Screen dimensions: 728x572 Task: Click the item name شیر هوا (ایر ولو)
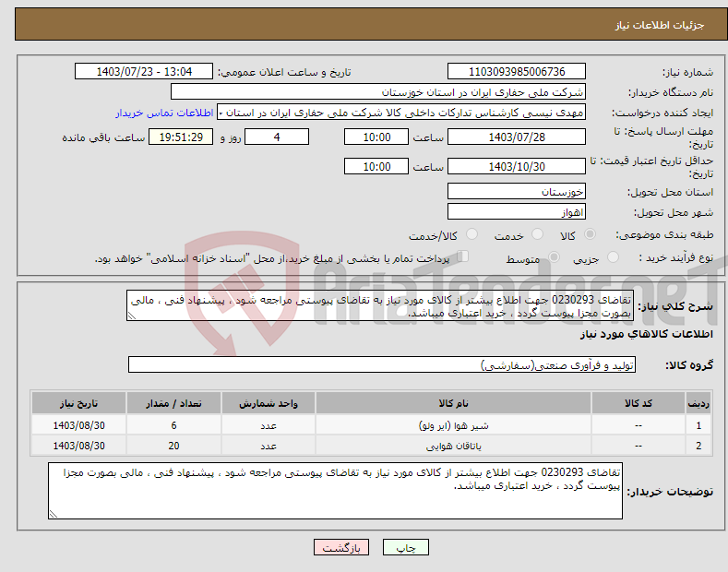pyautogui.click(x=453, y=425)
